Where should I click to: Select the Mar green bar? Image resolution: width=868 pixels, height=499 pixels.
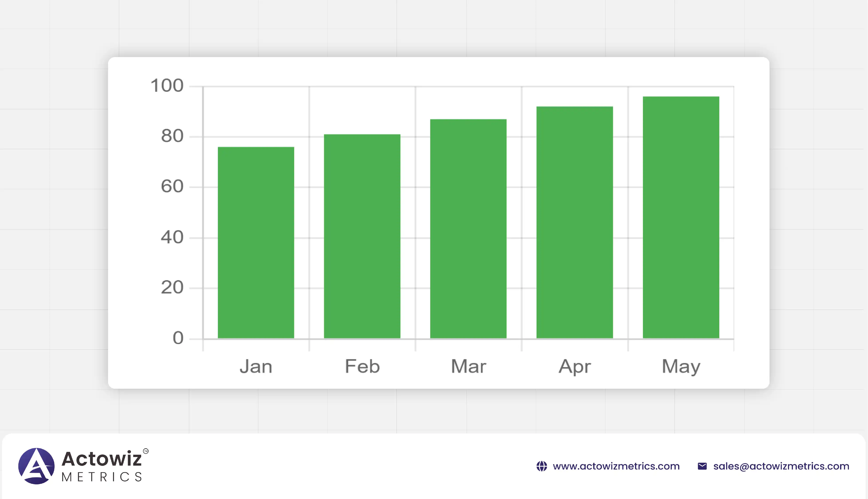click(468, 229)
